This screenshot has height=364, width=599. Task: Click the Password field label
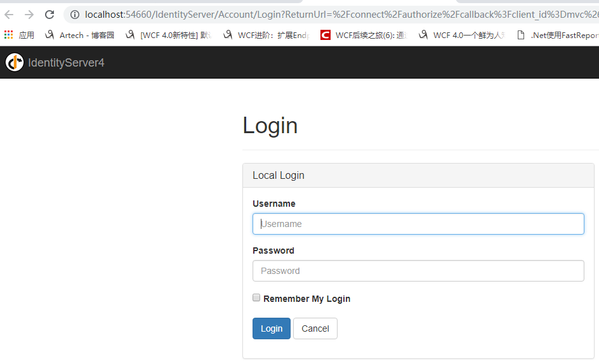273,250
